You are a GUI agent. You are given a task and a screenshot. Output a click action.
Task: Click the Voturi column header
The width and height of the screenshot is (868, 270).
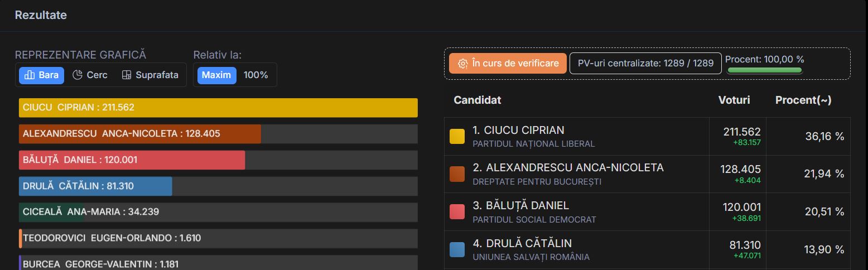click(734, 100)
